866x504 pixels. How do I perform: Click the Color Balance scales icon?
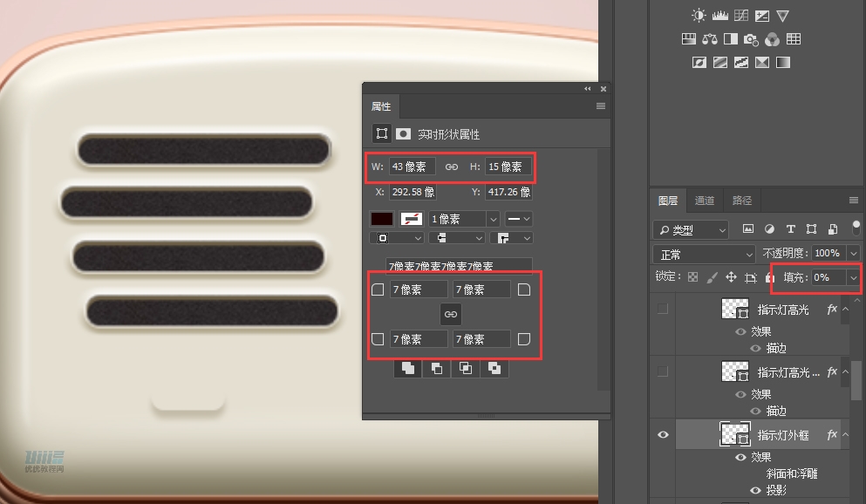point(709,39)
